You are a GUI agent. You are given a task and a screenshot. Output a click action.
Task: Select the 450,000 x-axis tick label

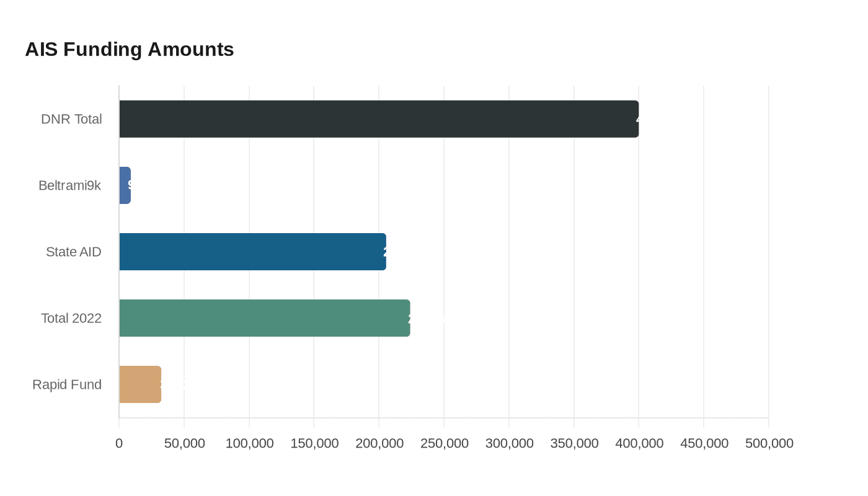point(704,443)
